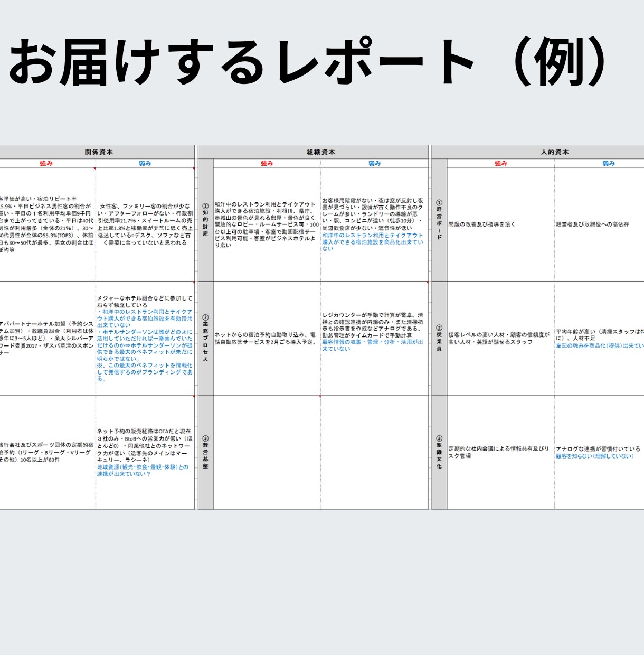Click cell starting ネット予約の販売経路はOTAだと
Screen dimensions: 644x655
tap(145, 453)
